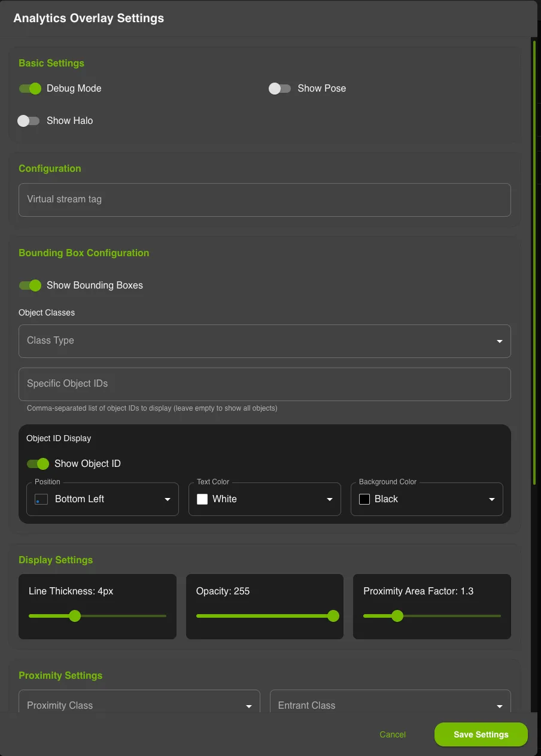
Task: Open the Text Color dropdown
Action: [265, 499]
